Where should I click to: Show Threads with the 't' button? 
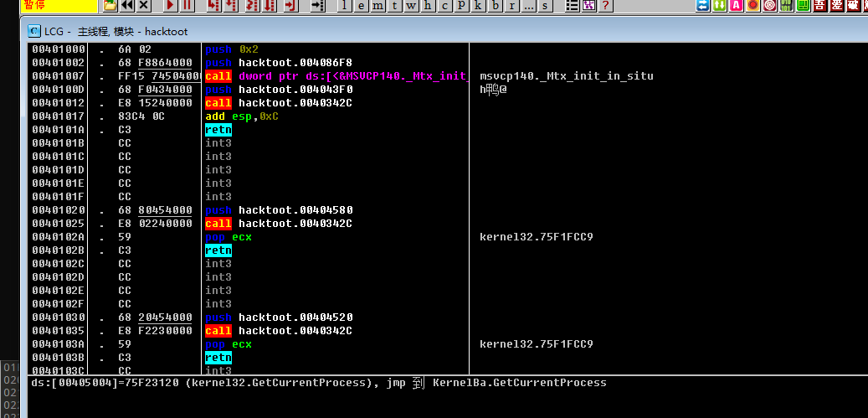395,6
